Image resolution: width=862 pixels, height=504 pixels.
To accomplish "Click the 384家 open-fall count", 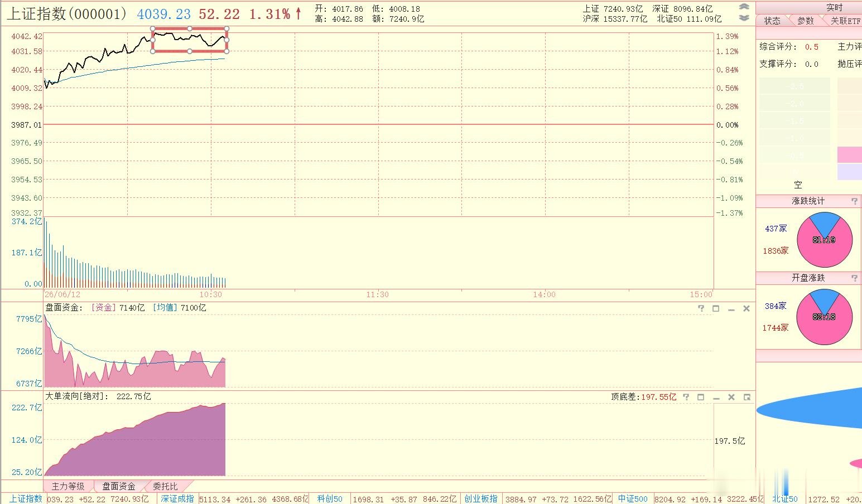I will (x=776, y=306).
